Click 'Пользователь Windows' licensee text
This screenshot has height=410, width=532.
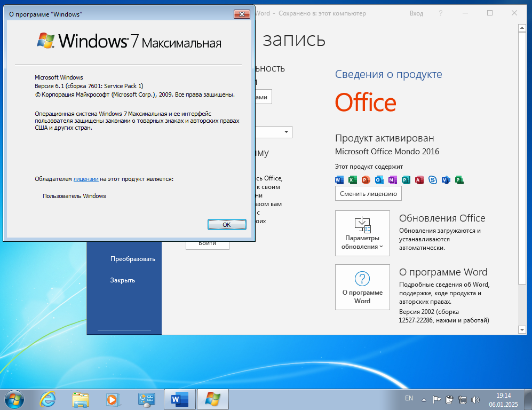[x=74, y=196]
